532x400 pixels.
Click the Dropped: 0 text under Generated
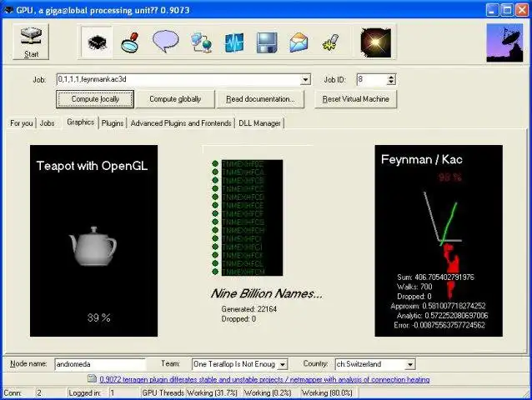(238, 318)
